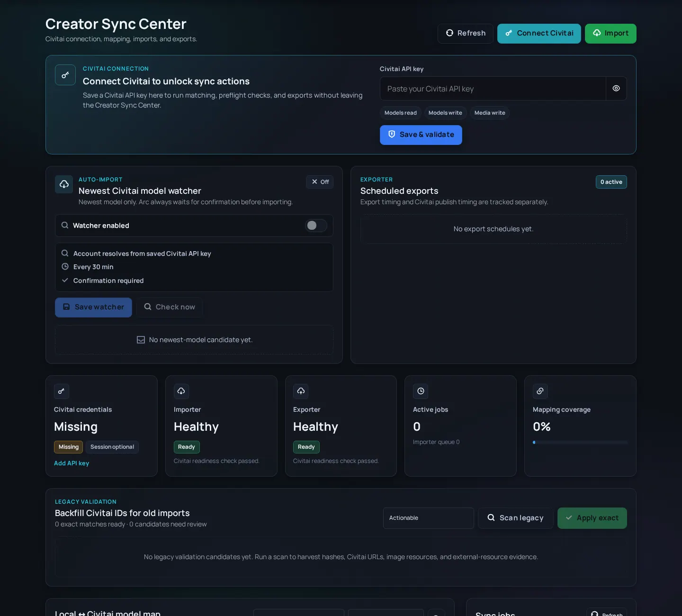
Task: Click the Save & validate button
Action: pos(421,135)
